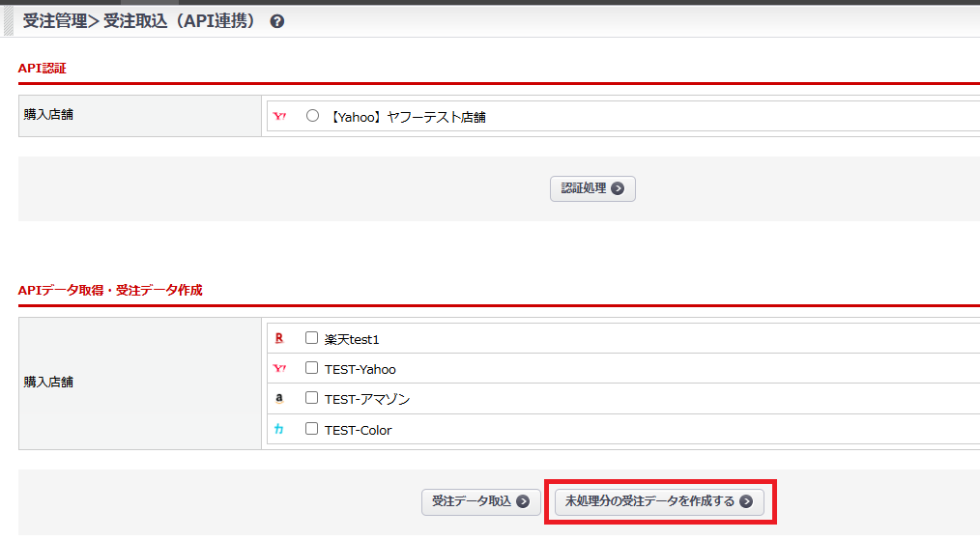Click the 受注管理 breadcrumb title text
Screen dimensions: 980x540
pos(55,21)
